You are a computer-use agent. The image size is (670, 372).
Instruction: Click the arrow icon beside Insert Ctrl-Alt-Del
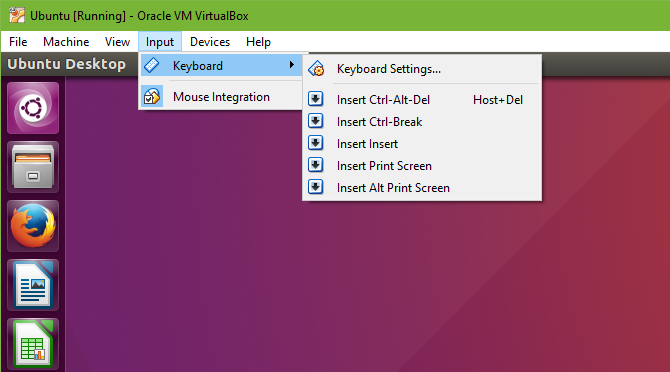(315, 99)
